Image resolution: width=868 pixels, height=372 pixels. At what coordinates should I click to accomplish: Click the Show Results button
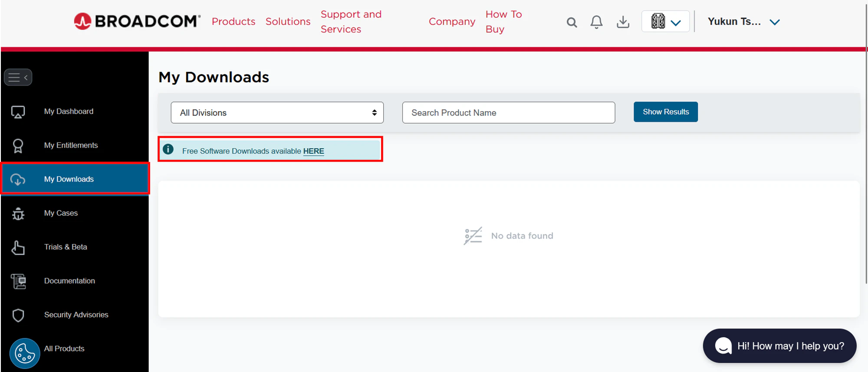tap(665, 112)
